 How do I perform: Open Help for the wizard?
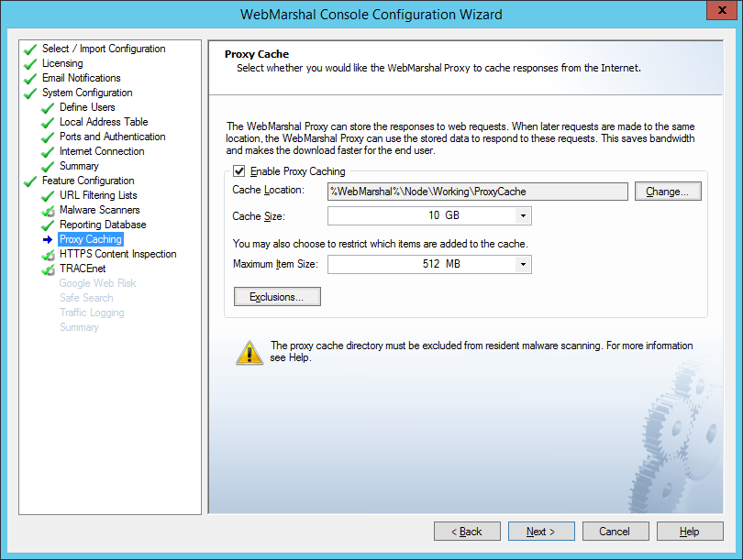690,532
